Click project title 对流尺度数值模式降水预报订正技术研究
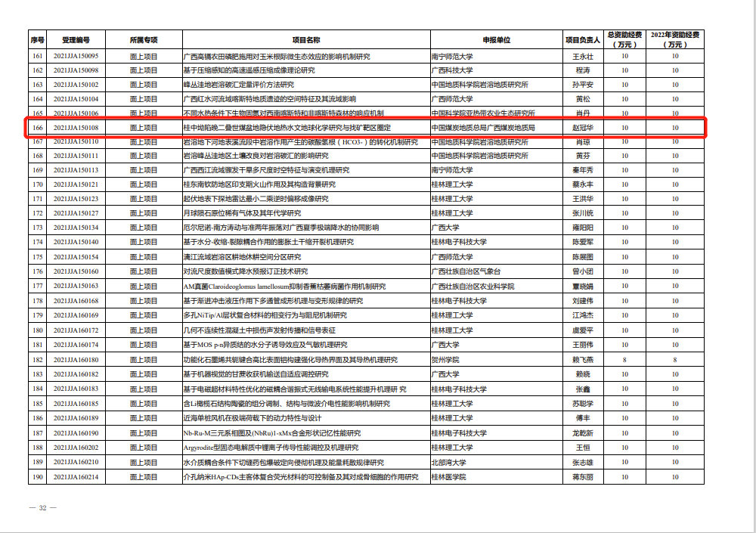756x533 pixels. 246,271
